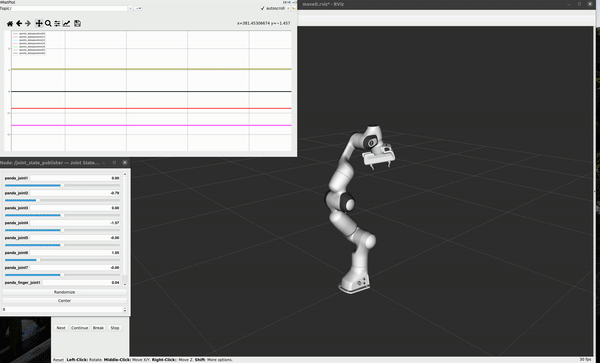600x363 pixels.
Task: Click the Randomize button
Action: point(64,292)
